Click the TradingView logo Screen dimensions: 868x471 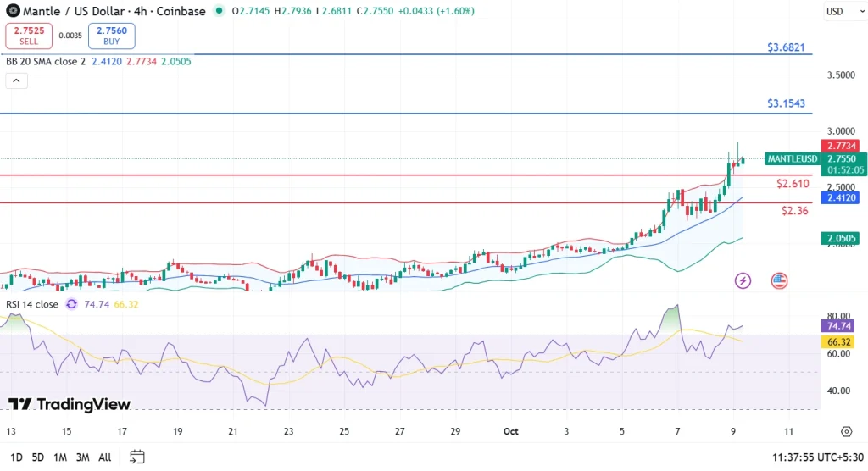70,405
